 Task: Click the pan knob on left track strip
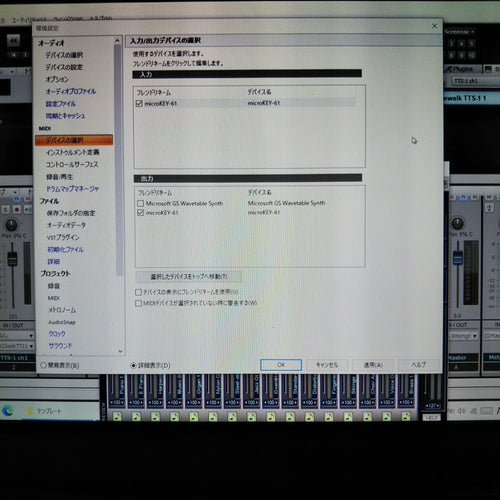(x=12, y=225)
